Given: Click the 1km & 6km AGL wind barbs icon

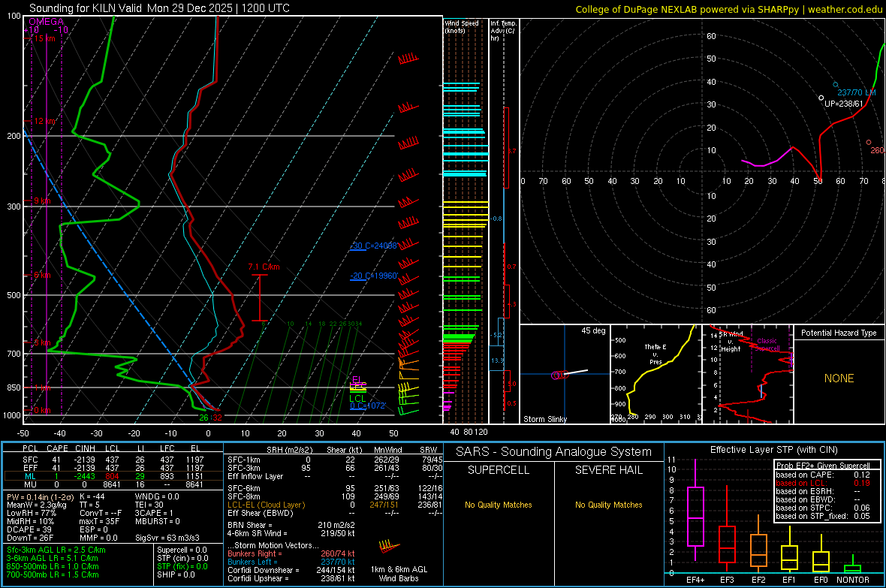Looking at the screenshot, I should (x=389, y=547).
